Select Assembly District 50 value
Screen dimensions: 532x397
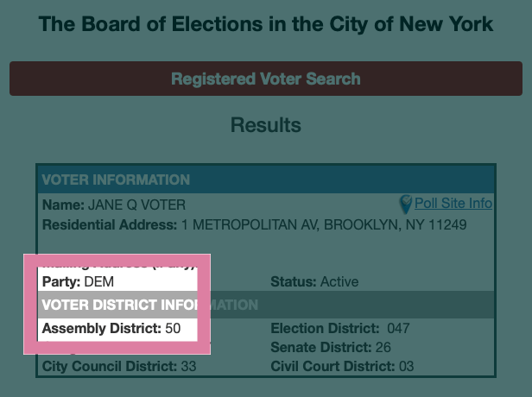(x=173, y=328)
